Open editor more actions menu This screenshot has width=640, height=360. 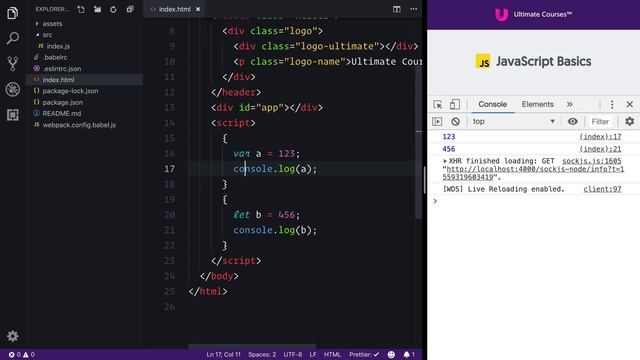point(413,9)
